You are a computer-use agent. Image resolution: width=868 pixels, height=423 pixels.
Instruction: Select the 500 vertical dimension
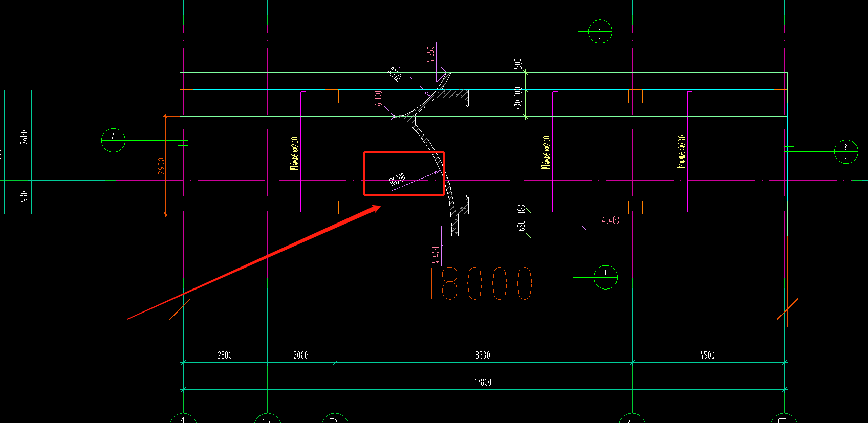pos(518,63)
